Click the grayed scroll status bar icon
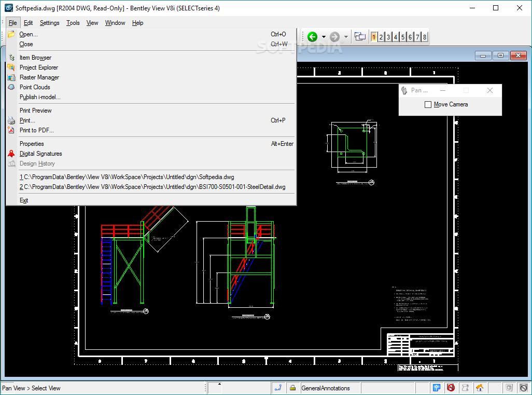This screenshot has width=532, height=395. click(465, 388)
